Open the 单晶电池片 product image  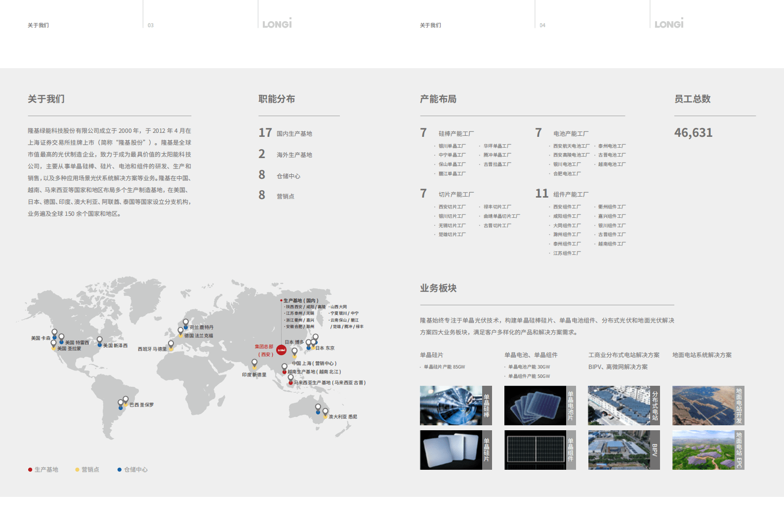click(x=535, y=406)
